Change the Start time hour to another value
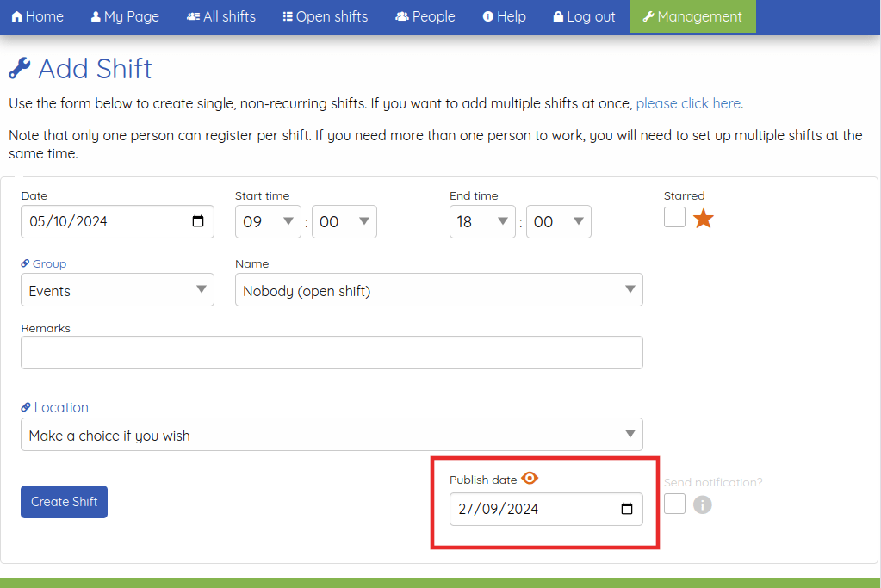881x588 pixels. (x=268, y=221)
